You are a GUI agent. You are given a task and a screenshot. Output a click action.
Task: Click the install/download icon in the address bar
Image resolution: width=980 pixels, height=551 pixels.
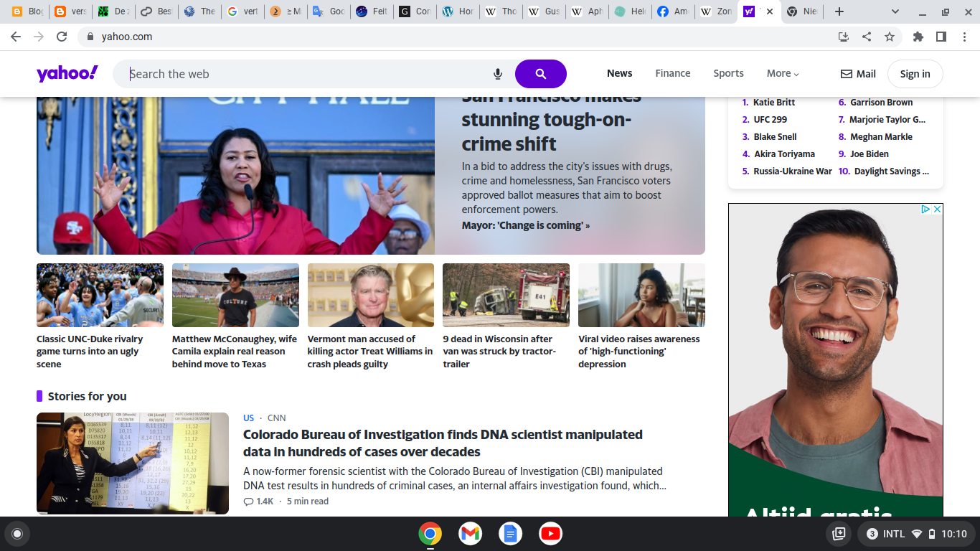click(844, 37)
